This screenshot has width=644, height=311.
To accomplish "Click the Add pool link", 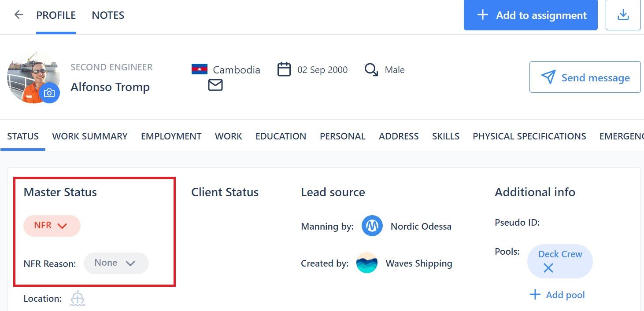I will 558,295.
